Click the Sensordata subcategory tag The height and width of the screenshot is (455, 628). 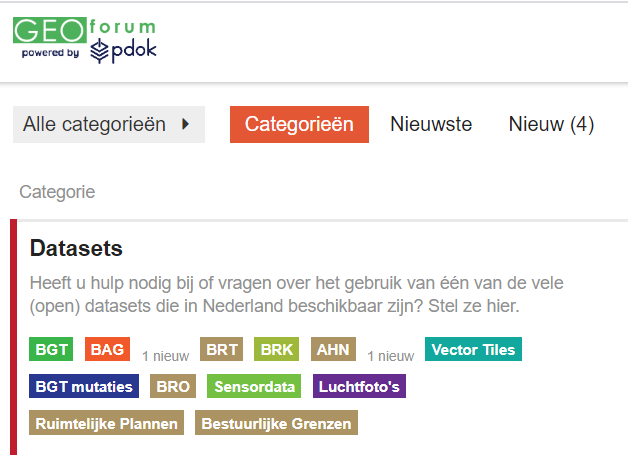coord(255,387)
